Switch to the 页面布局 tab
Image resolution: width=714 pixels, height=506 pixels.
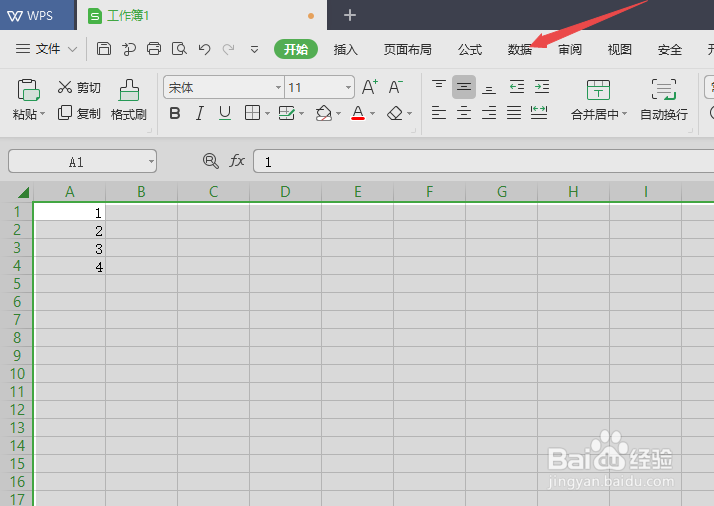pyautogui.click(x=408, y=49)
